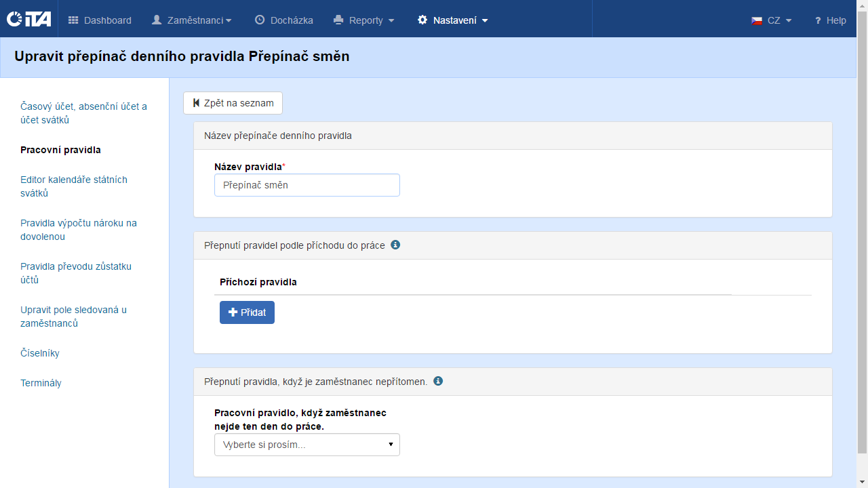Click the Reporty printer icon
Viewport: 868px width, 488px height.
[339, 20]
